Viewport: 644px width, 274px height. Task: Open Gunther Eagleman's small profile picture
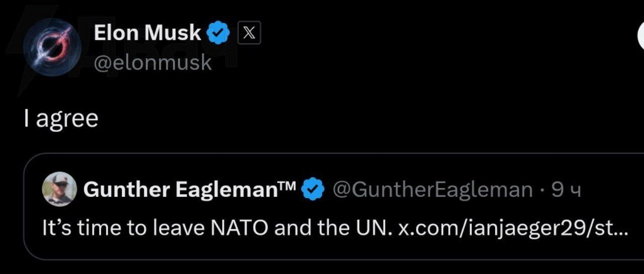pyautogui.click(x=59, y=189)
